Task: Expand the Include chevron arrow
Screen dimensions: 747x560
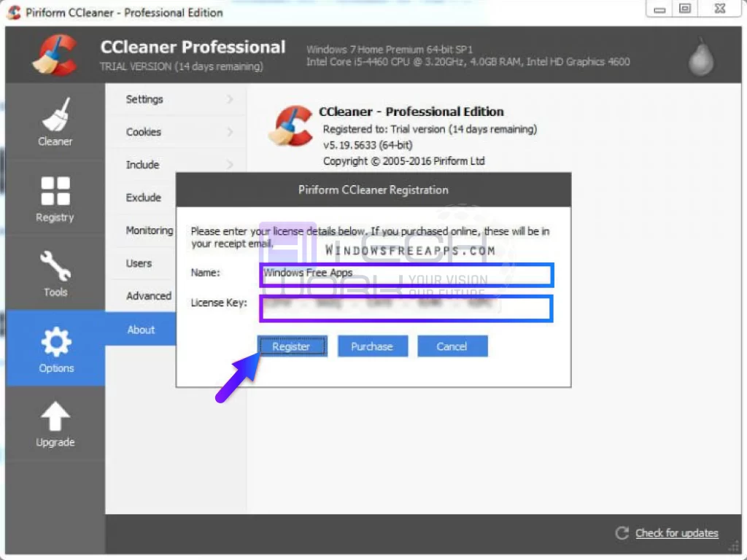Action: point(230,165)
